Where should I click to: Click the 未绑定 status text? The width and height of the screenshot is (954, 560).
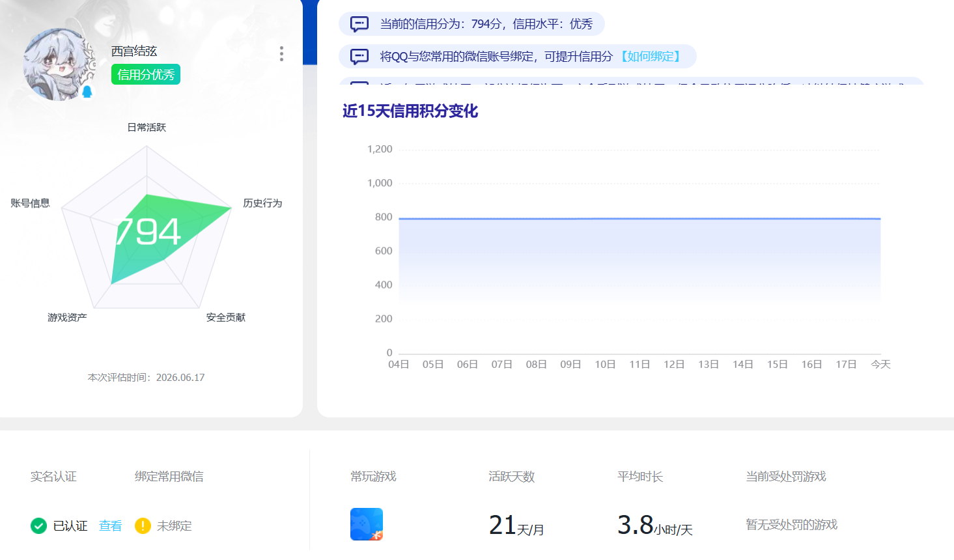174,525
